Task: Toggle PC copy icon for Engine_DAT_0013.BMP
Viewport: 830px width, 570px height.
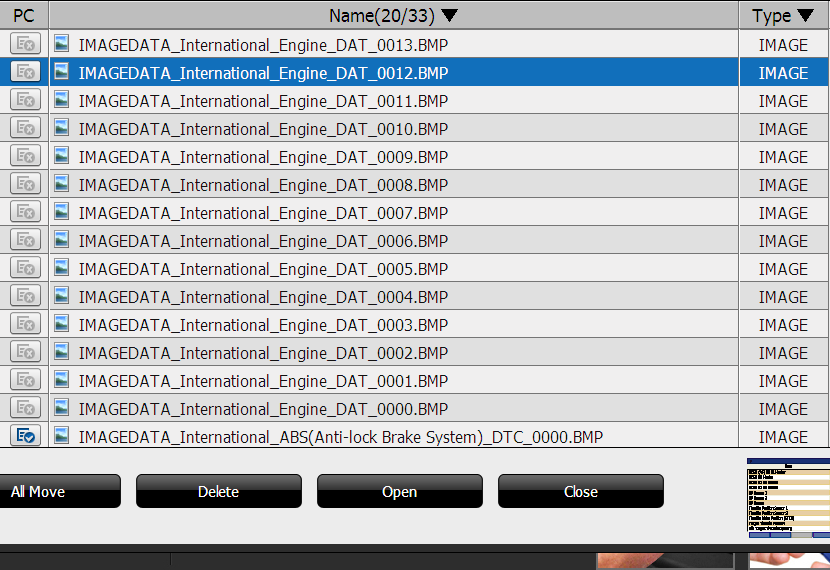Action: [25, 44]
